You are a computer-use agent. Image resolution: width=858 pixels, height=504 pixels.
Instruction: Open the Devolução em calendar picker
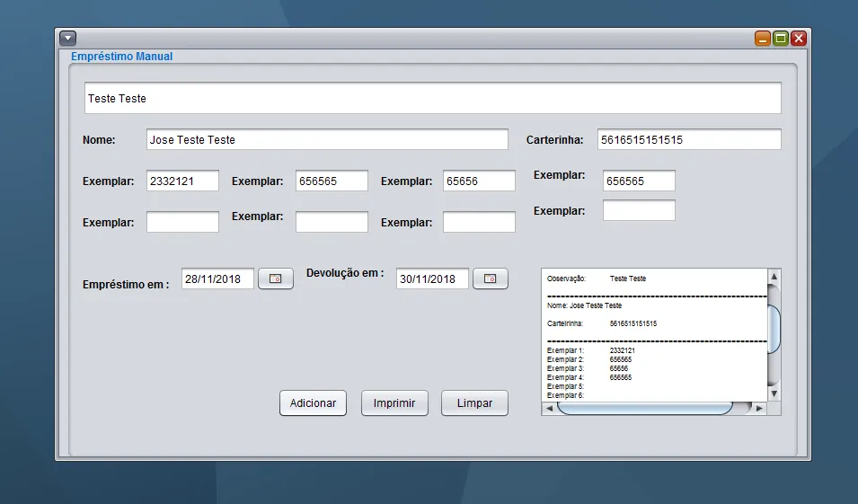[491, 279]
